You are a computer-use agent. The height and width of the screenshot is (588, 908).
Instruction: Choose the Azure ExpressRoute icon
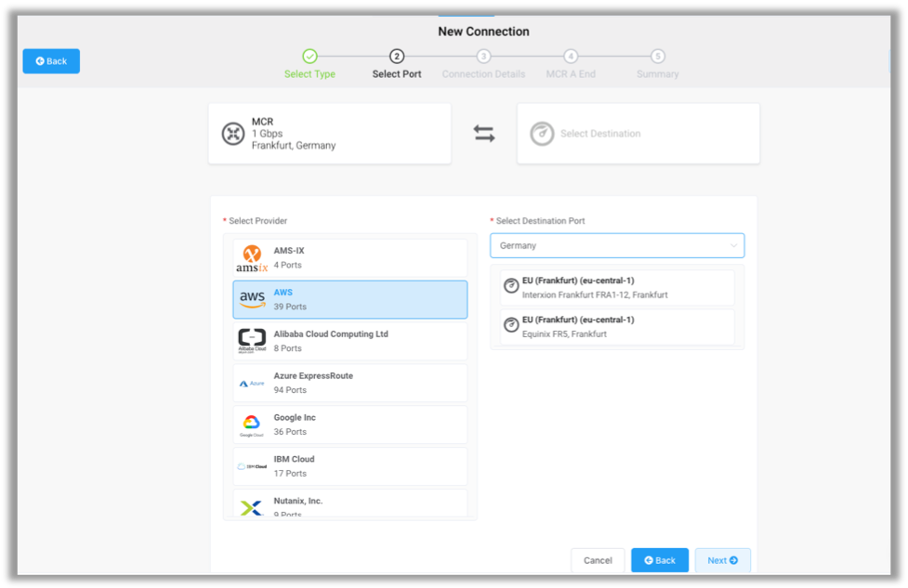252,382
